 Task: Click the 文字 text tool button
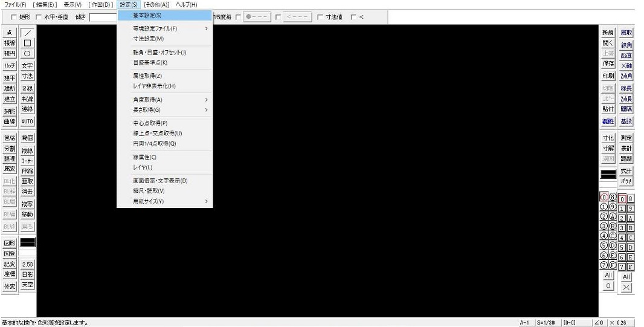click(27, 65)
